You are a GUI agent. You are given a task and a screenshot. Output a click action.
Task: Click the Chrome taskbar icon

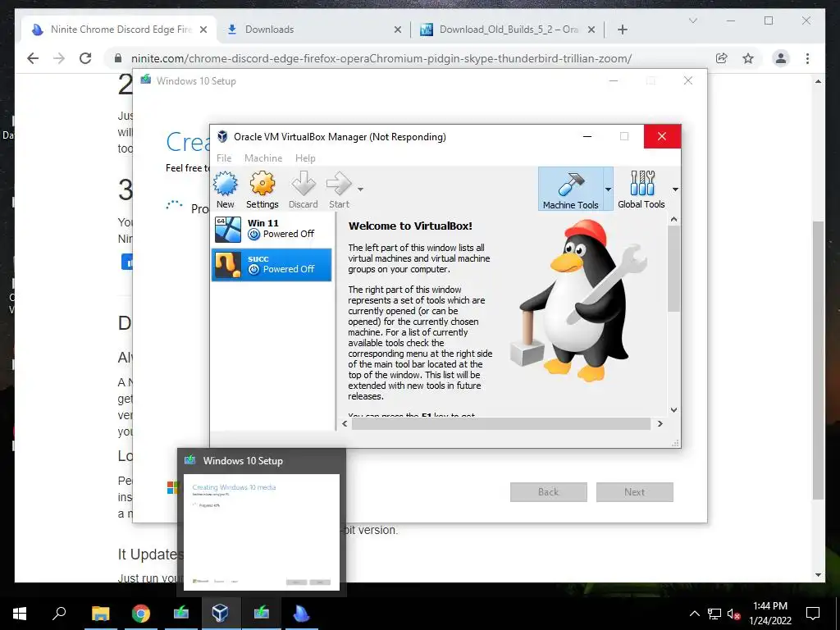tap(141, 614)
